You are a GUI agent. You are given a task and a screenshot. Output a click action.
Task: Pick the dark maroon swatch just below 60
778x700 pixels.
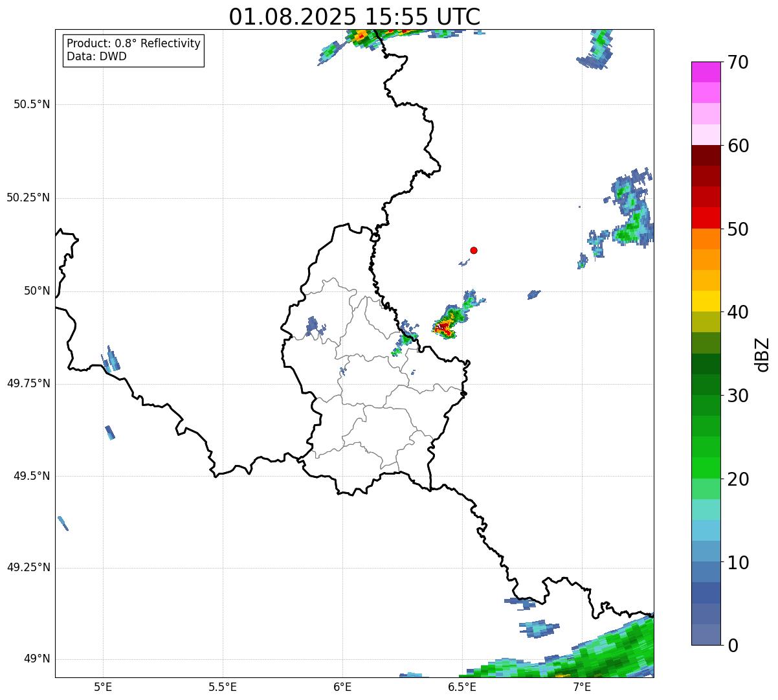pyautogui.click(x=706, y=155)
